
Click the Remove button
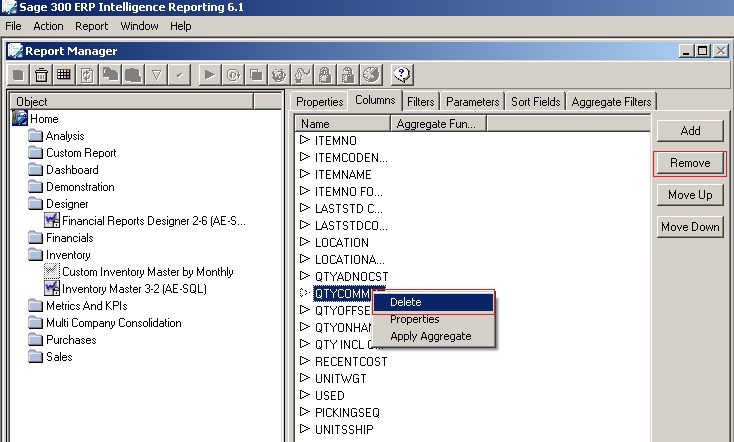[x=690, y=163]
